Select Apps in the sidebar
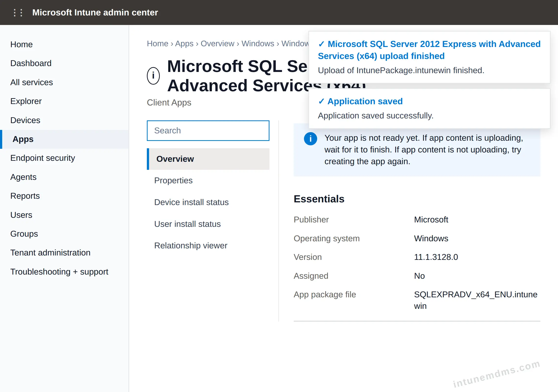 coord(64,139)
